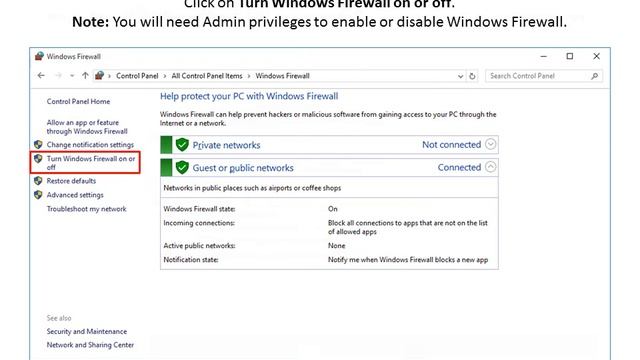The width and height of the screenshot is (640, 360).
Task: Select All Control Panel Items breadcrumb
Action: click(x=207, y=76)
